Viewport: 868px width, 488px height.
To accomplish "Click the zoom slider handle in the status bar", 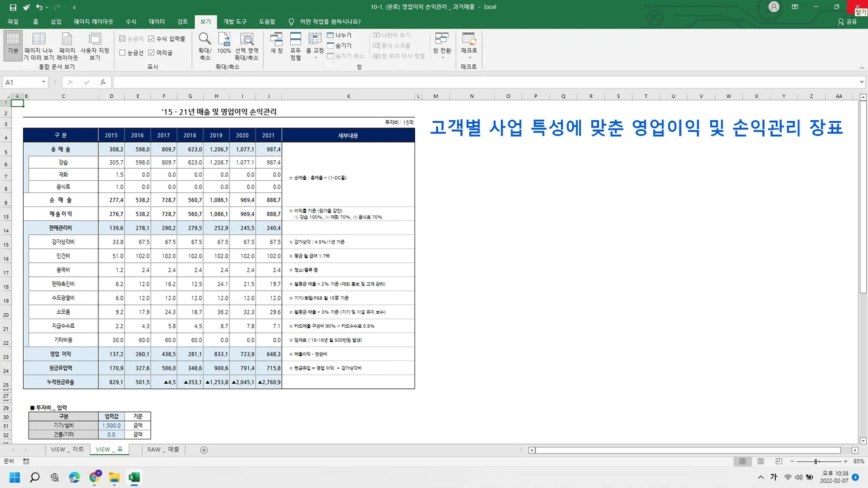I will coord(817,461).
